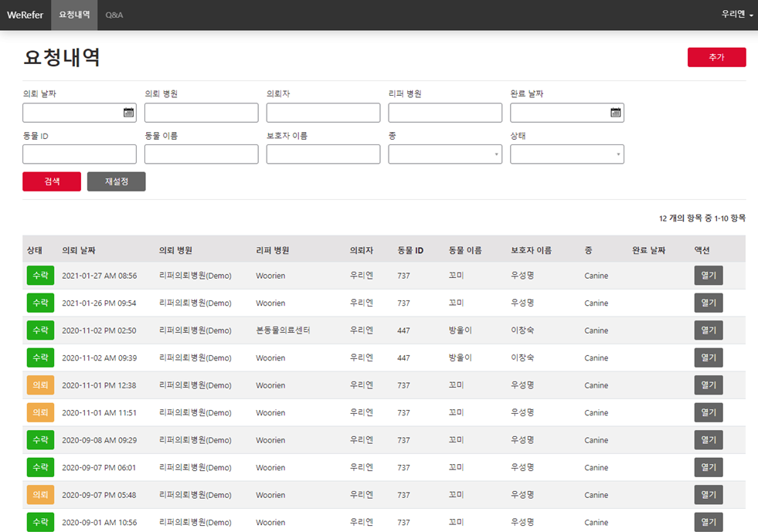The height and width of the screenshot is (532, 758).
Task: Focus the 리퍼 병원 filter input
Action: coord(445,113)
